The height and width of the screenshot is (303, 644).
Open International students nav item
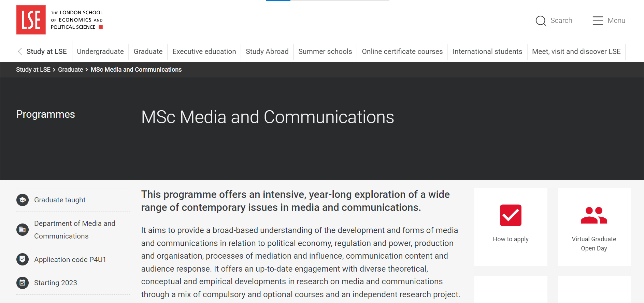(487, 52)
